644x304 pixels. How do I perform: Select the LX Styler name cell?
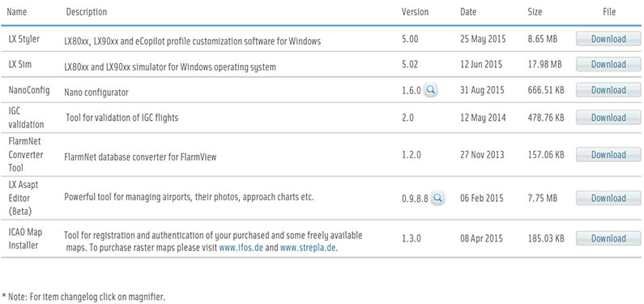point(24,39)
